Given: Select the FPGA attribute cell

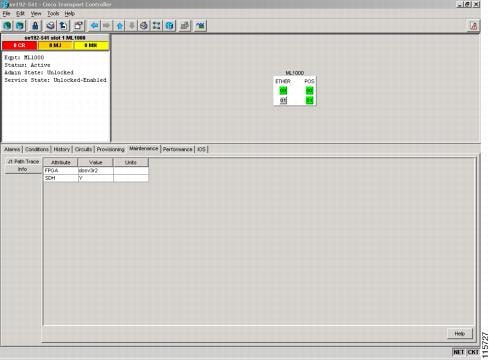Looking at the screenshot, I should tap(61, 170).
